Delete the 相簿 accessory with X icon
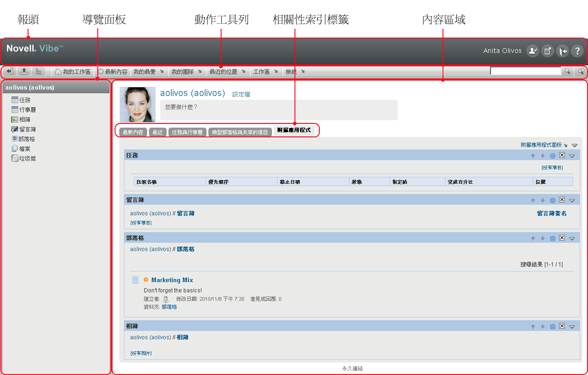The width and height of the screenshot is (588, 375). click(562, 326)
